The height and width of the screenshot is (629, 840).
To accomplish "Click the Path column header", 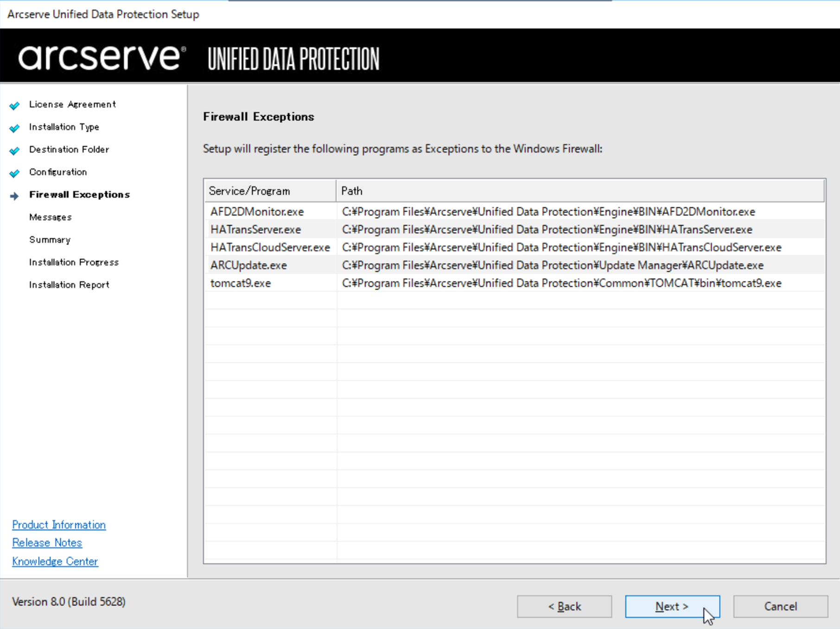I will coord(580,191).
